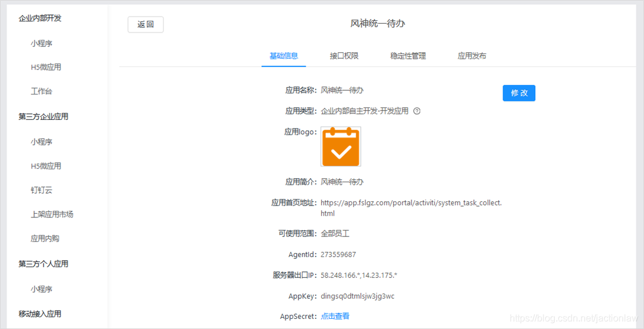Open 上架应用市场 in the sidebar
The width and height of the screenshot is (644, 329).
52,214
